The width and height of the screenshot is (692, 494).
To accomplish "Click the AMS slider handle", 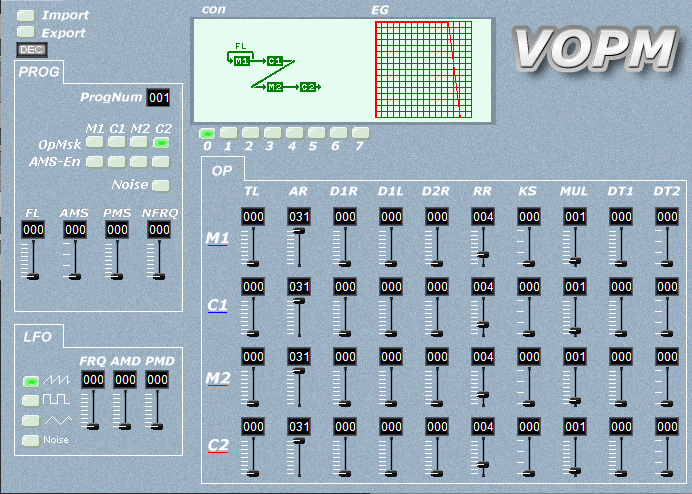I will (75, 277).
